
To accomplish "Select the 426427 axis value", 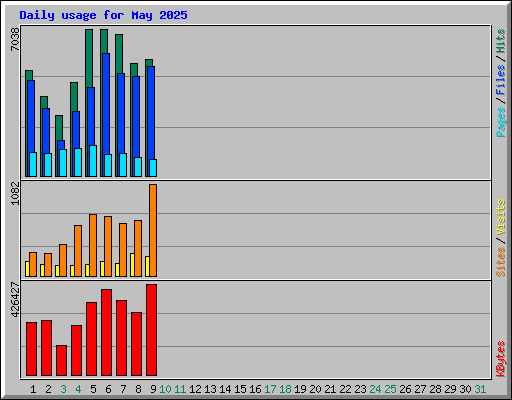I will point(15,300).
